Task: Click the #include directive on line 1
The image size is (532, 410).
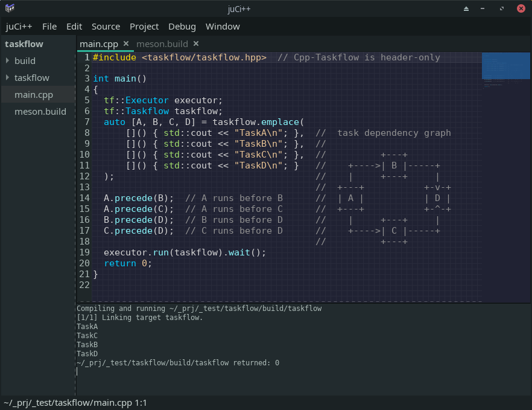Action: (115, 57)
